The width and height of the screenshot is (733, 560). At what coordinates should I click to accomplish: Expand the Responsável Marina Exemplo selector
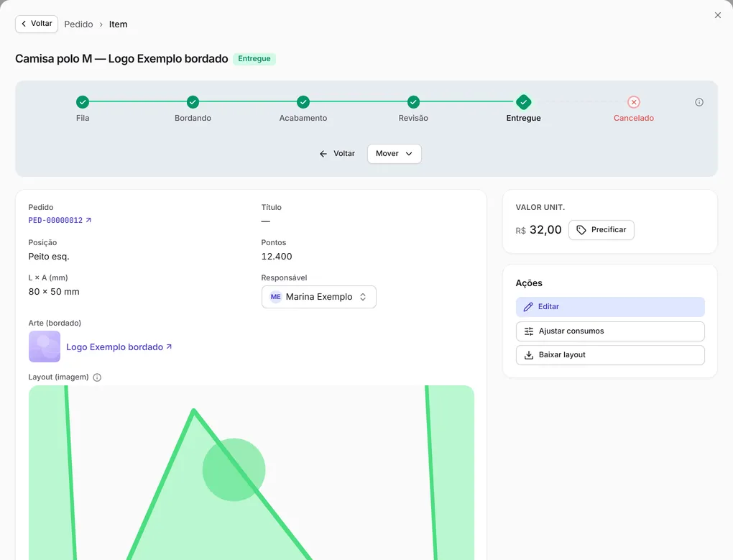[x=319, y=297]
